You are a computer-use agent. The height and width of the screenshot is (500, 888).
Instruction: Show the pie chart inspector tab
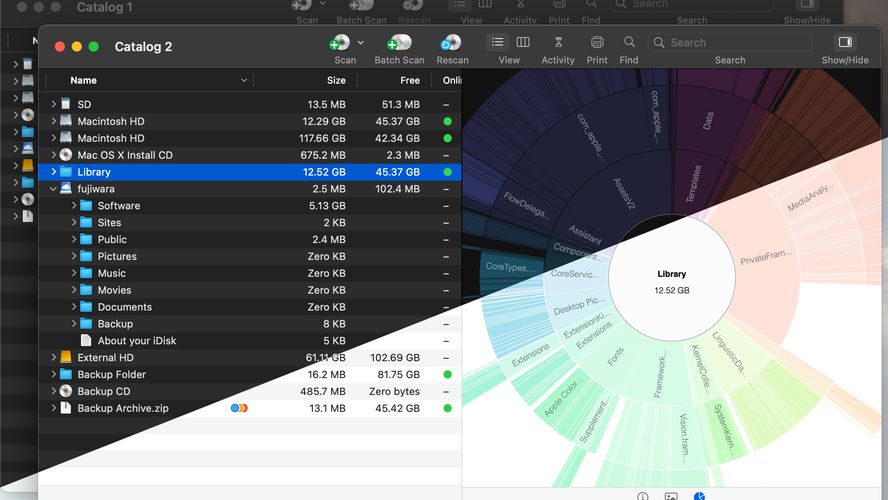[700, 496]
